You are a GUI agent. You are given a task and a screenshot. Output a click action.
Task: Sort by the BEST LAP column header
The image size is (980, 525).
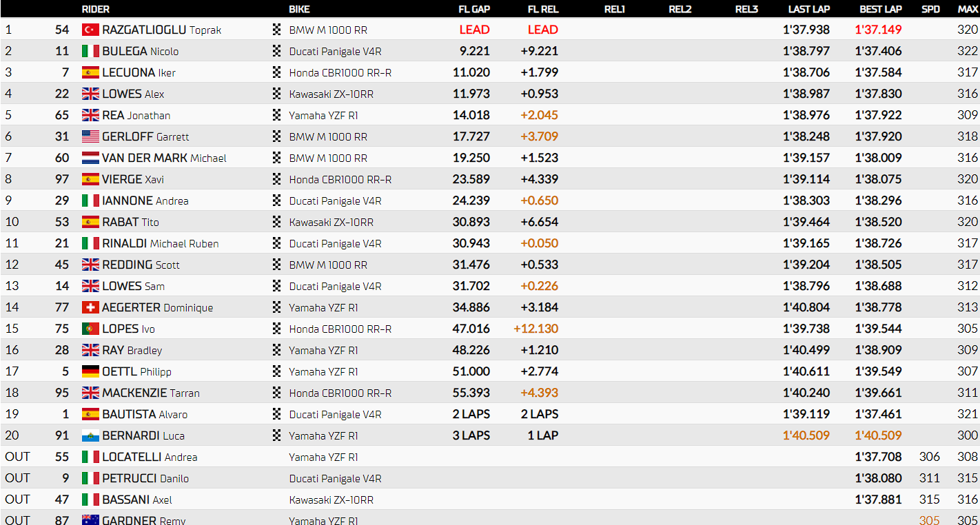pyautogui.click(x=880, y=9)
